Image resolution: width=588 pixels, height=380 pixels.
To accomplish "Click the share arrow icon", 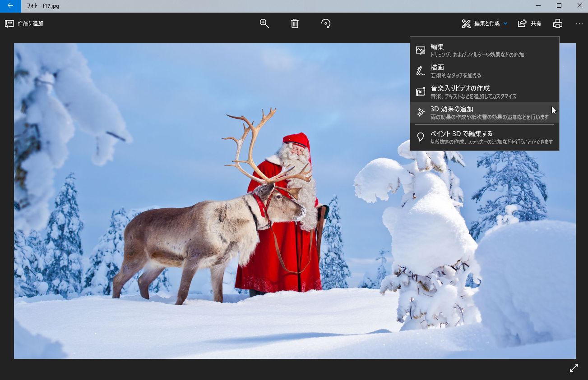I will click(522, 23).
